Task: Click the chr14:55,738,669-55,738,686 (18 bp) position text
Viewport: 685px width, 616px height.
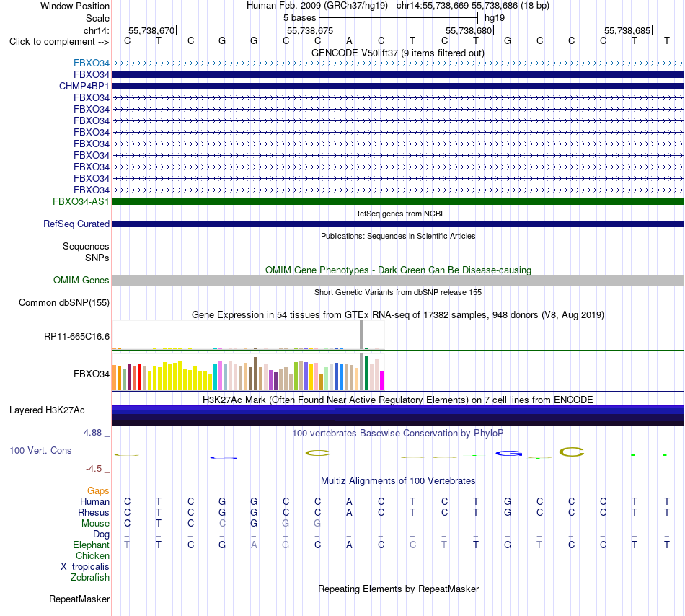Action: pos(473,6)
